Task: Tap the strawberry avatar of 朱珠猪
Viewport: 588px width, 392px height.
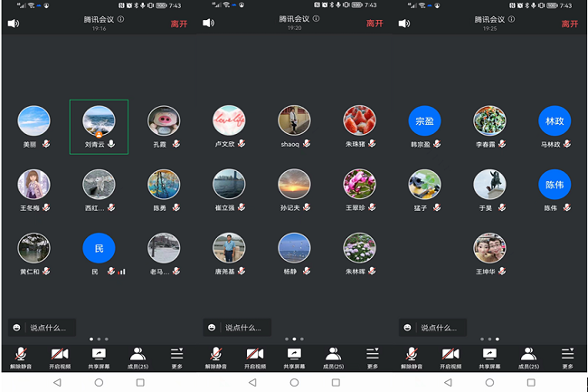Action: click(359, 121)
